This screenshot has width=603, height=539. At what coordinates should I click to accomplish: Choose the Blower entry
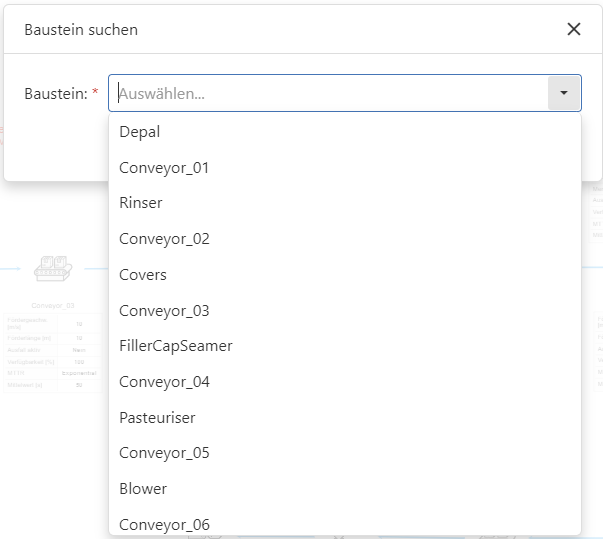click(x=143, y=489)
